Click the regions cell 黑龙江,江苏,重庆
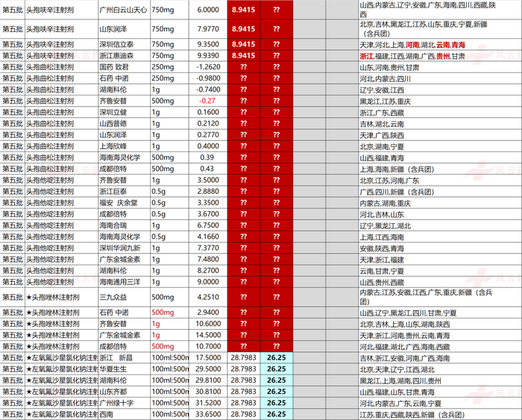The width and height of the screenshot is (522, 420). coord(440,101)
